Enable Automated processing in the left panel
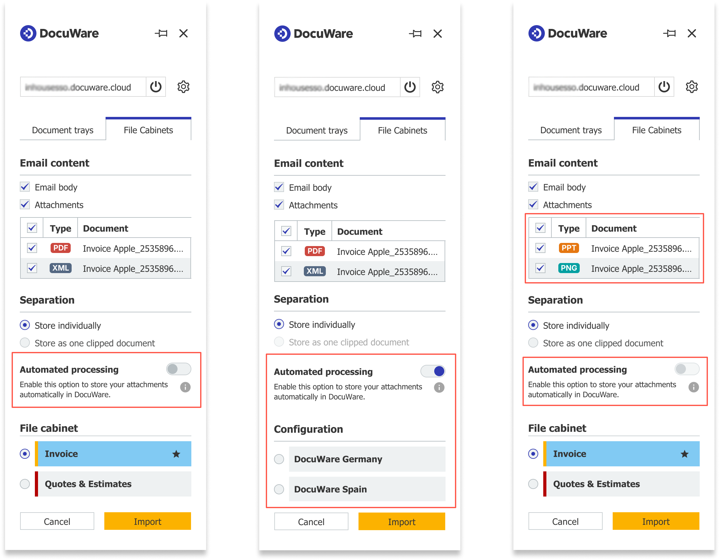This screenshot has width=728, height=560. (178, 369)
